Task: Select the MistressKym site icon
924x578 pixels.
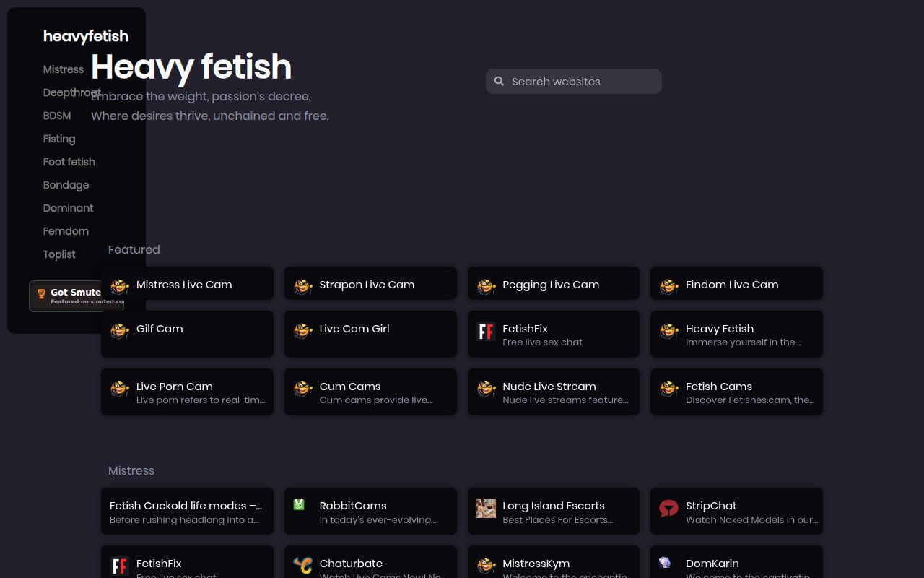Action: click(486, 566)
